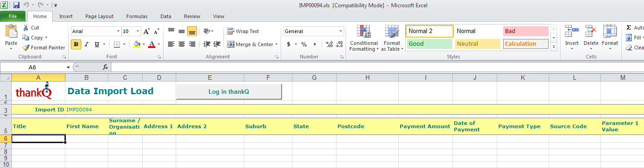Click Decrease Decimal icon
Image resolution: width=644 pixels, height=168 pixels.
[x=339, y=44]
